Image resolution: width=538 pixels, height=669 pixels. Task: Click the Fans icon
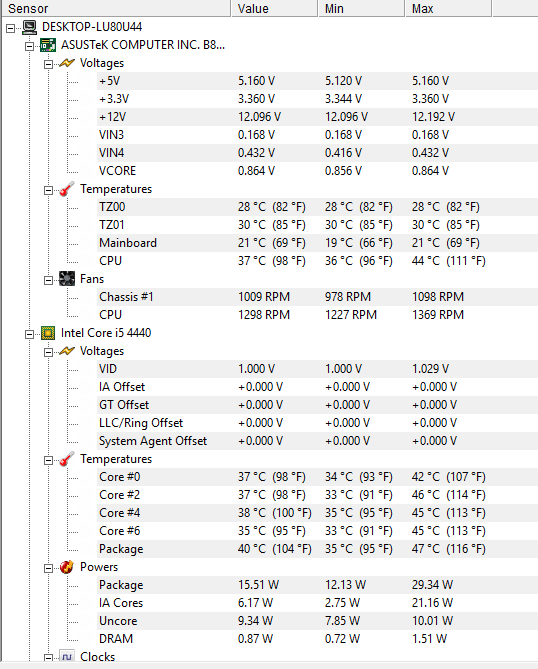tap(67, 279)
